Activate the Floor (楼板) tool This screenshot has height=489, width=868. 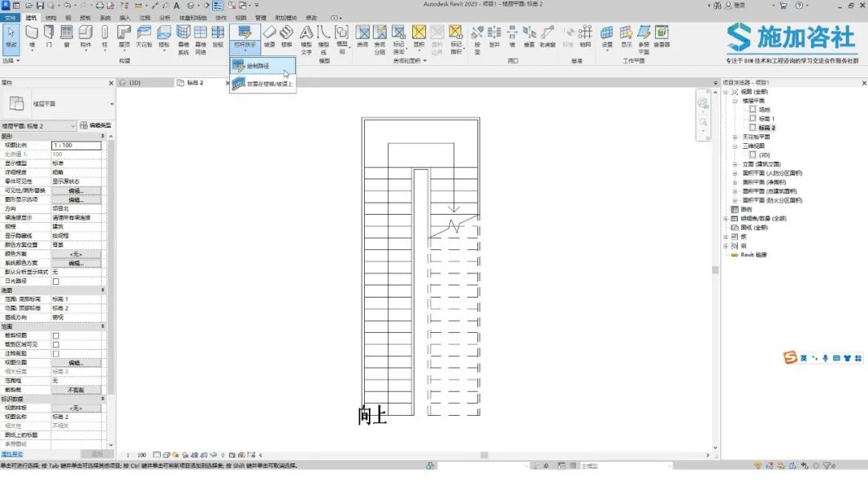pos(164,36)
